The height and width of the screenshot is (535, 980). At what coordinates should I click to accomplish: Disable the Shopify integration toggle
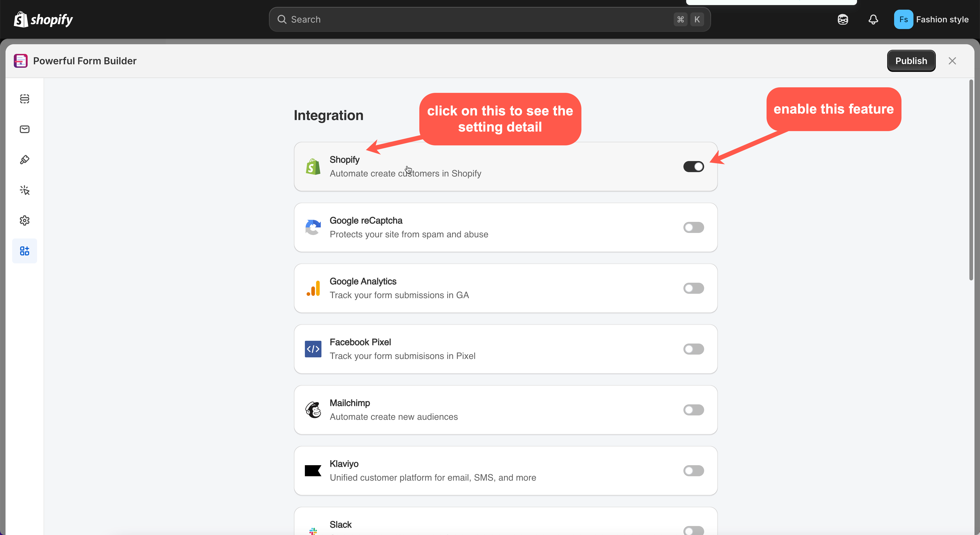(x=693, y=167)
